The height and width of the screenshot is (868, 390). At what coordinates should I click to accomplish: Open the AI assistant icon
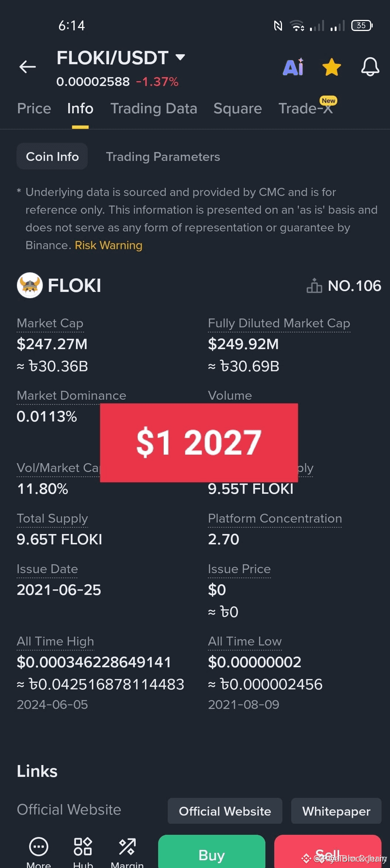[x=293, y=67]
